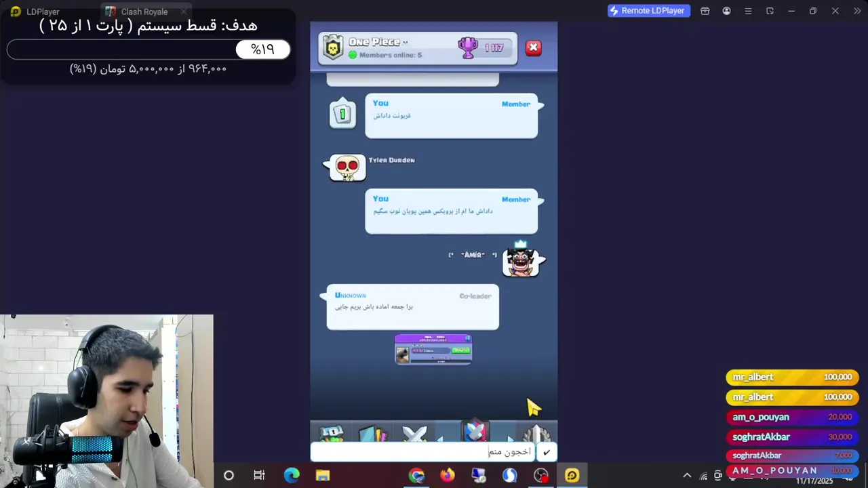The image size is (868, 488).
Task: Open the blue round app icon on taskbar
Action: [509, 475]
